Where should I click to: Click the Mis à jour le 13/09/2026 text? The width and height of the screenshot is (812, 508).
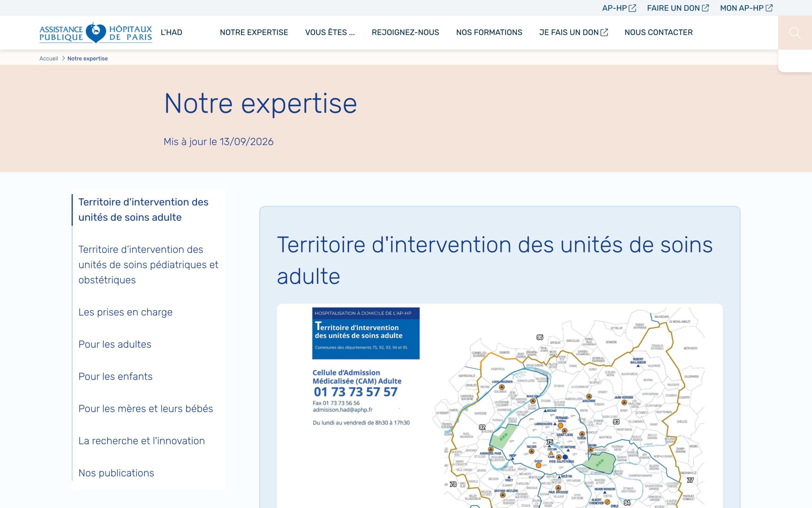point(219,142)
